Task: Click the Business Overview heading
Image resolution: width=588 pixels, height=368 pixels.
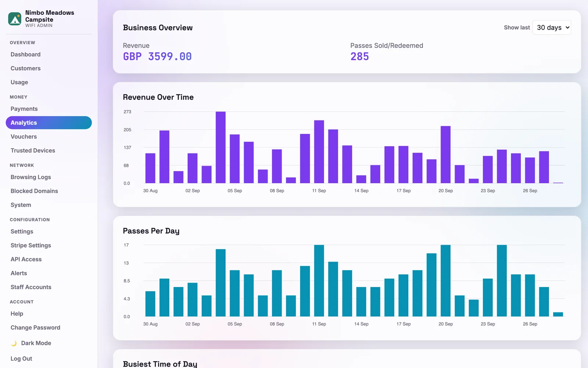Action: coord(158,28)
